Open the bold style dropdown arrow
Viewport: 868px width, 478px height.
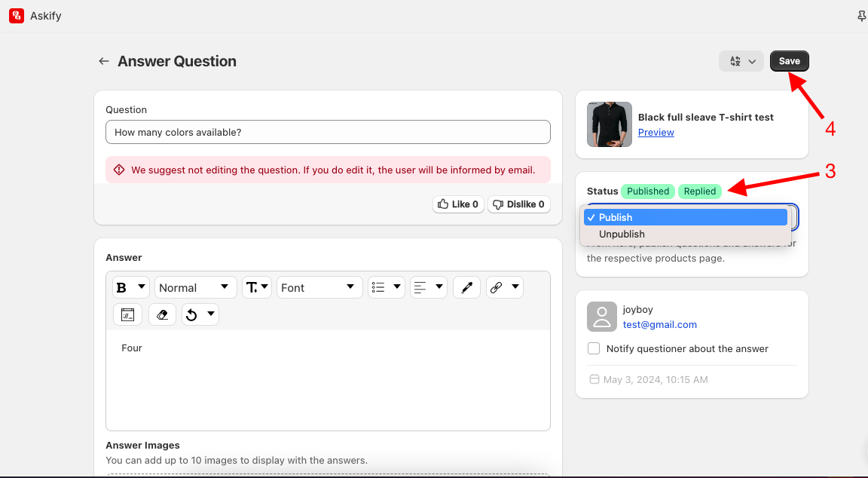coord(141,287)
